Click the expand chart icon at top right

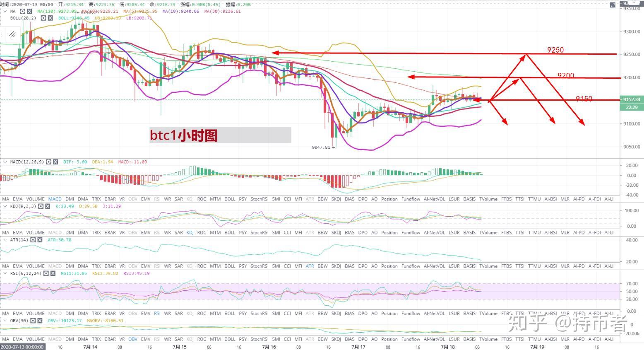(x=613, y=5)
